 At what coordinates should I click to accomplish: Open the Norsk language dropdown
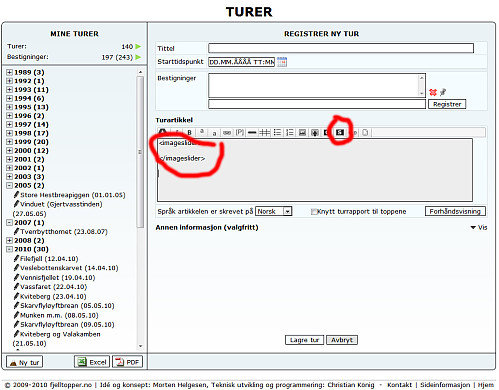[274, 211]
